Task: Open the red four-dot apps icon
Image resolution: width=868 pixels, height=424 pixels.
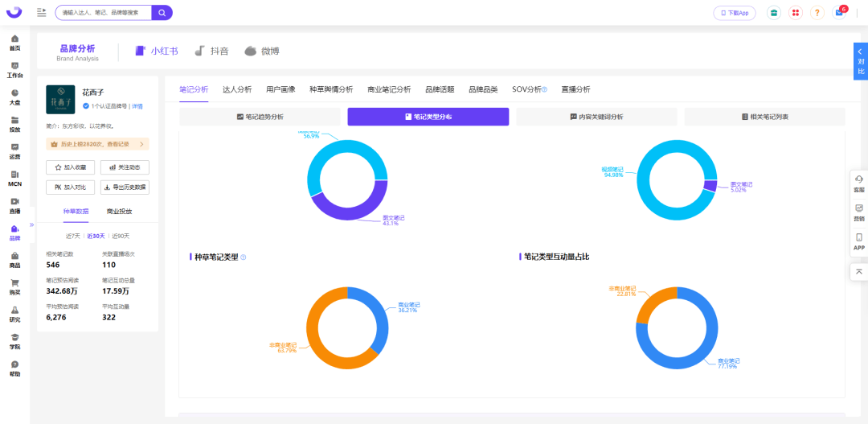Action: (796, 12)
